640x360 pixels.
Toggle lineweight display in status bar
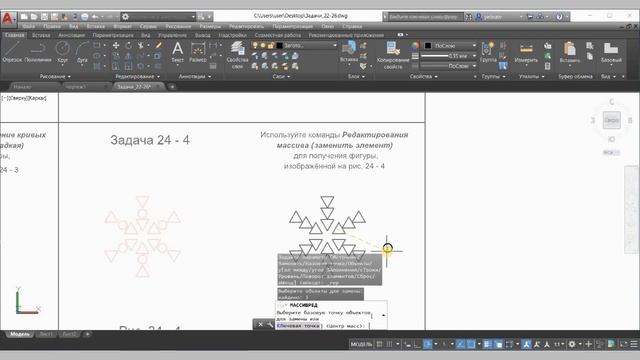pyautogui.click(x=488, y=344)
